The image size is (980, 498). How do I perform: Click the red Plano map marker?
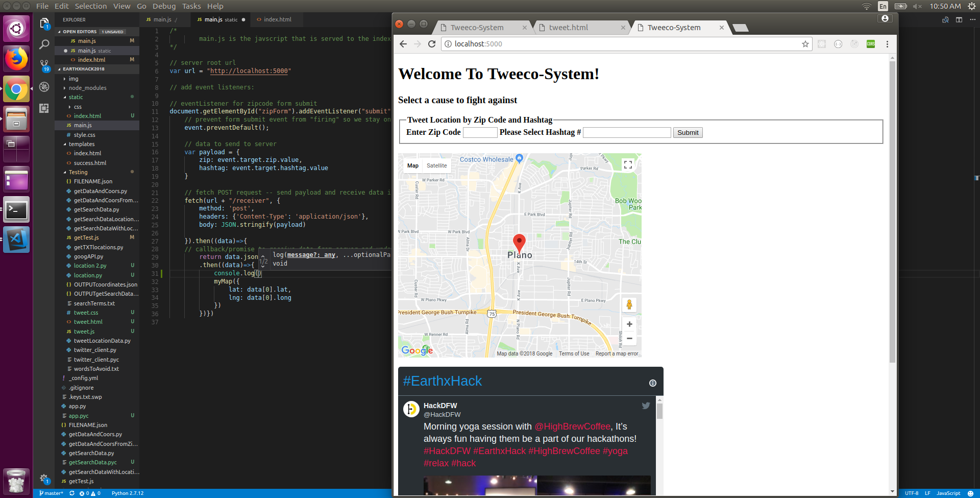tap(519, 243)
